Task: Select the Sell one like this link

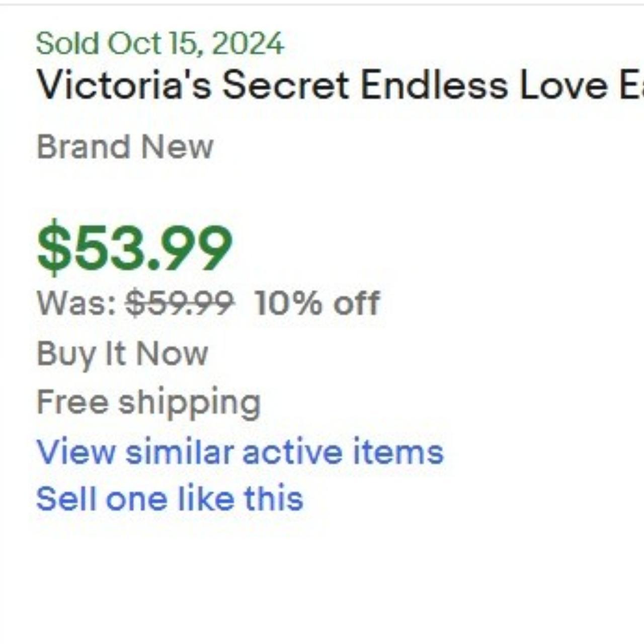Action: pos(170,498)
